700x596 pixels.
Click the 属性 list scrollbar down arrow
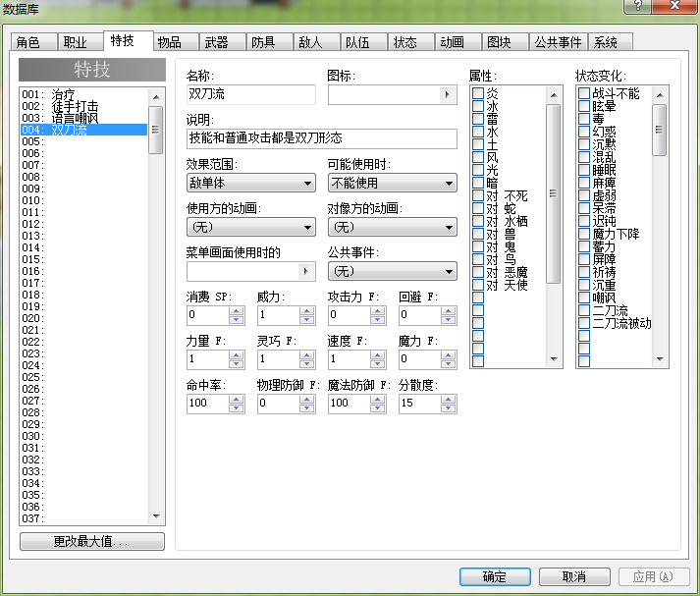(554, 359)
